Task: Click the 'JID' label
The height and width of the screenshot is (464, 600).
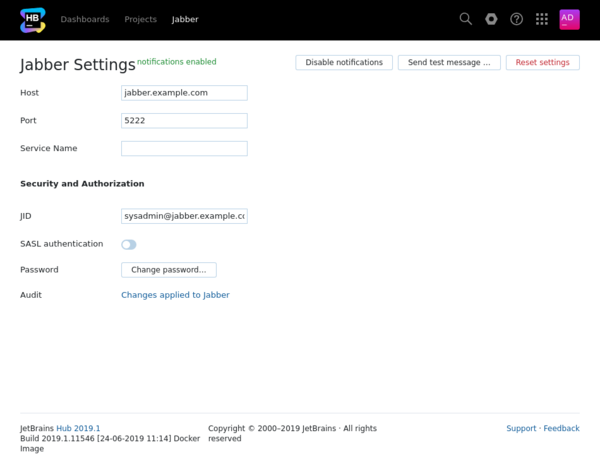Action: click(26, 216)
